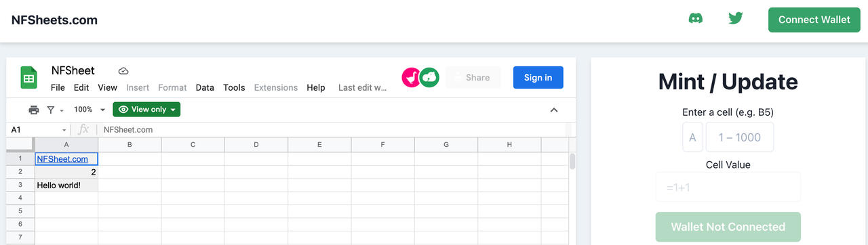
Task: Expand the View only mode dropdown
Action: tap(146, 110)
